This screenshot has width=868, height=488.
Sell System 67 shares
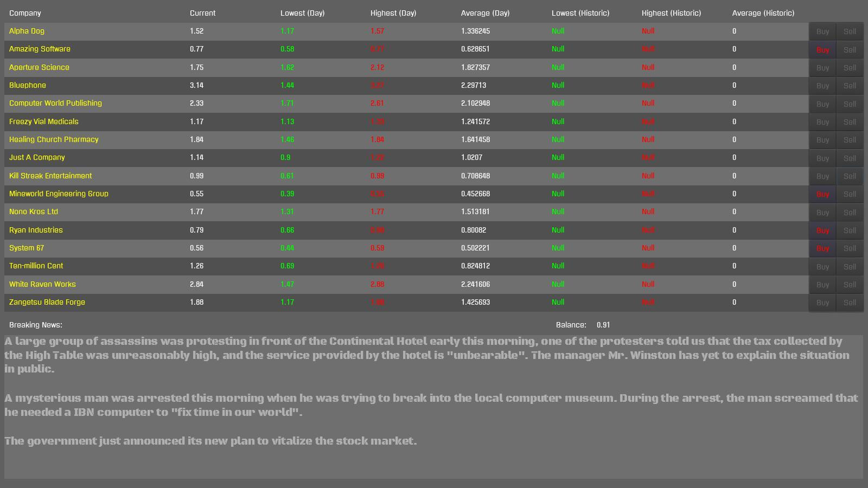[x=850, y=248]
